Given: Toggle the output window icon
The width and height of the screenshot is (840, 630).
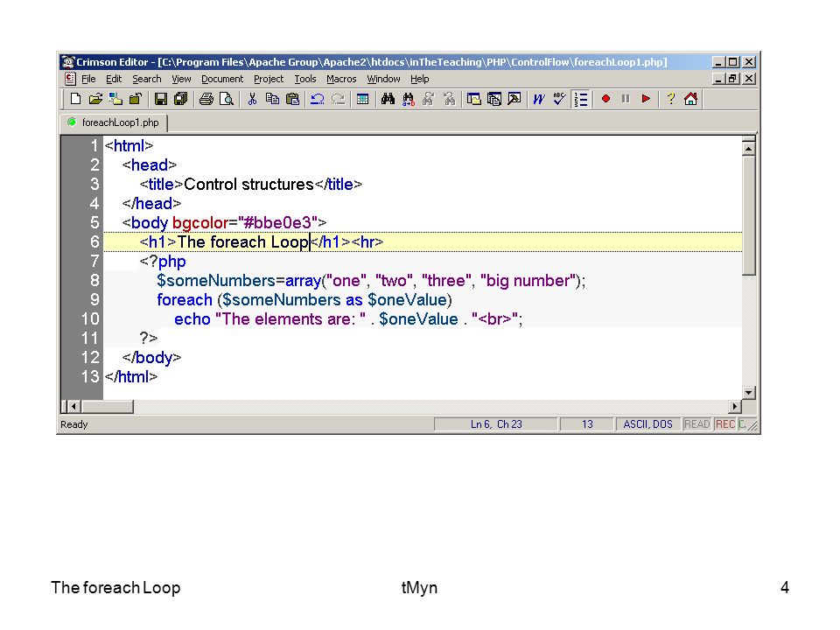Looking at the screenshot, I should pyautogui.click(x=514, y=99).
